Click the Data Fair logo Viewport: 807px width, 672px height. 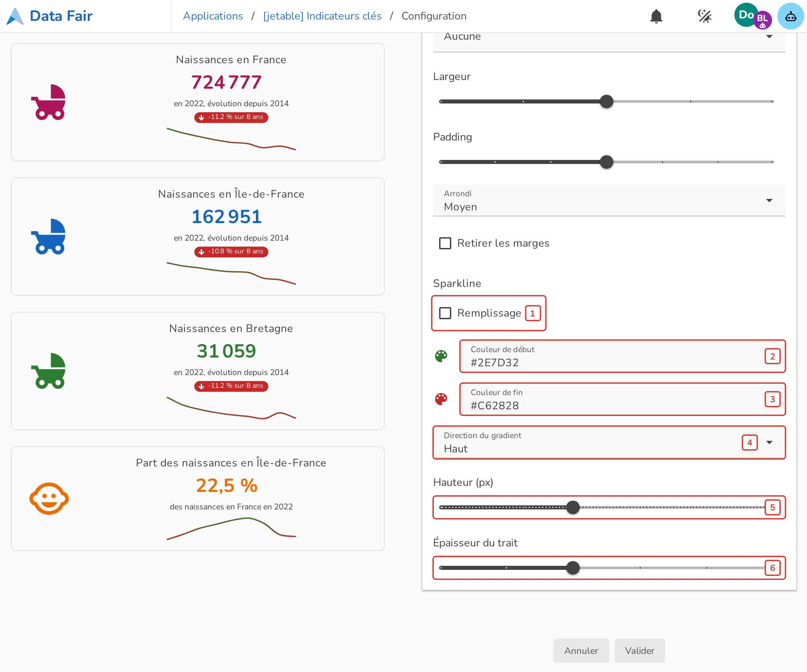click(x=50, y=16)
